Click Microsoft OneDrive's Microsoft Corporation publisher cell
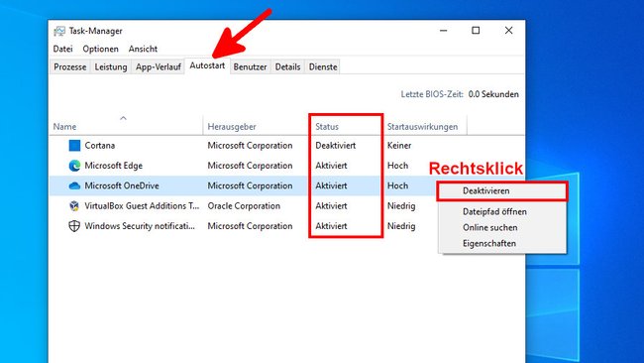644x363 pixels. (x=250, y=185)
